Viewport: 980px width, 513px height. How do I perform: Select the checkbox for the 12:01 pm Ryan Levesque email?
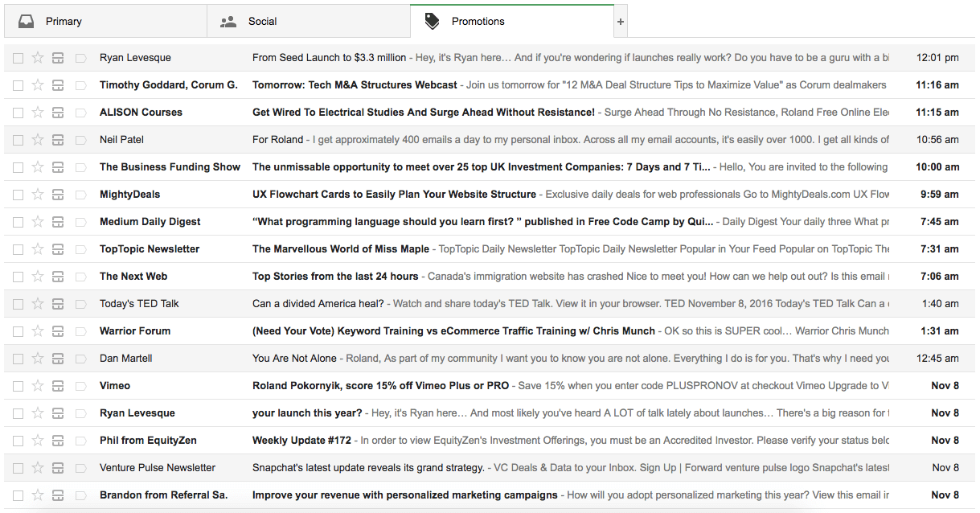point(18,58)
